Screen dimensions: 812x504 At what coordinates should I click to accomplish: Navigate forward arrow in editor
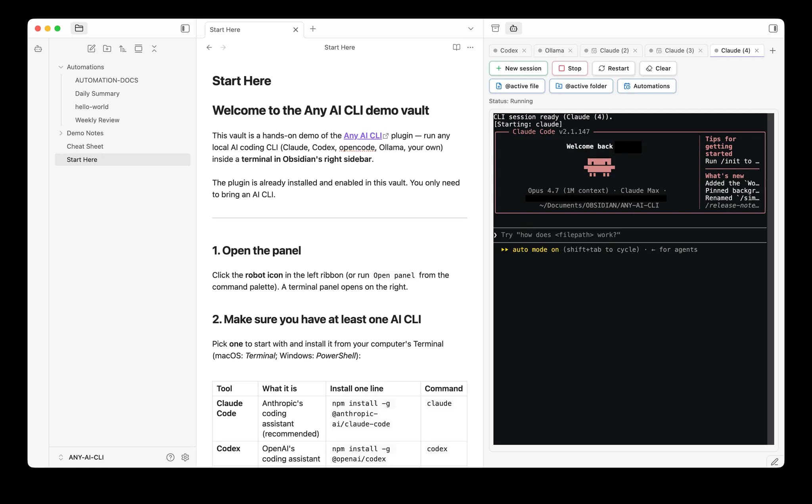[223, 47]
